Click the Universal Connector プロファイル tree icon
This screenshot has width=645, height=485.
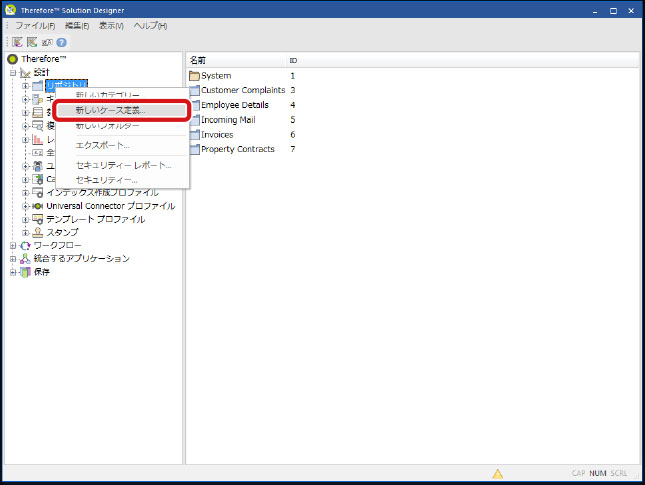38,206
